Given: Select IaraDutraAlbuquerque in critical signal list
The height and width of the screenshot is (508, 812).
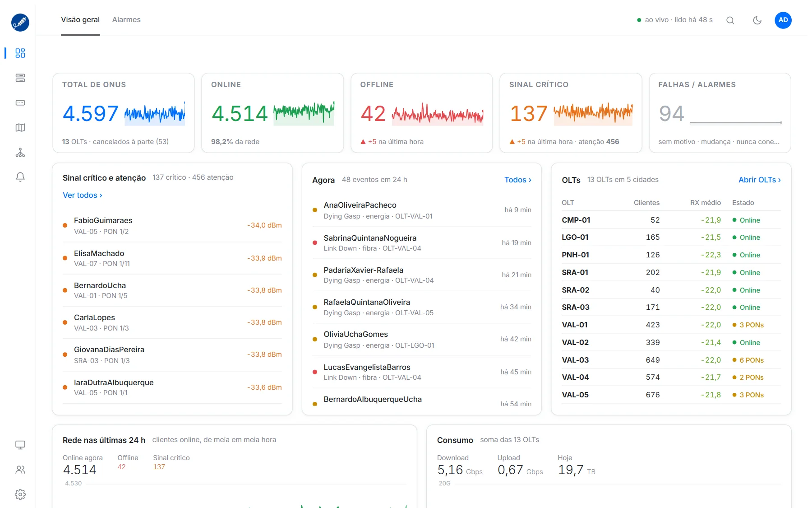Looking at the screenshot, I should click(172, 387).
